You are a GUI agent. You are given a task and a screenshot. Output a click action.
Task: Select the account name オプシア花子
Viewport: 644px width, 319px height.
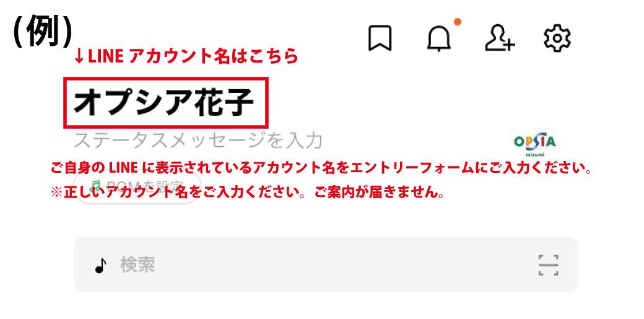[164, 102]
